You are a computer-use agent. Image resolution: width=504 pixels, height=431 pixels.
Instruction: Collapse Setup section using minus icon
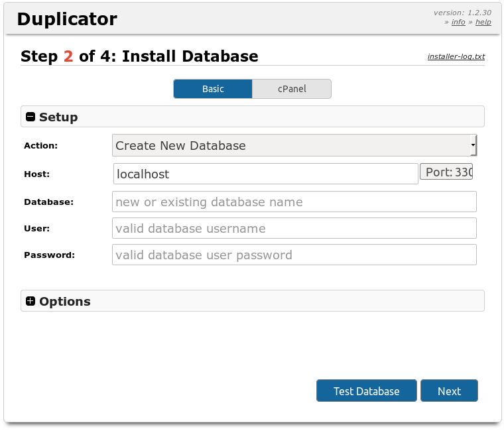(31, 117)
